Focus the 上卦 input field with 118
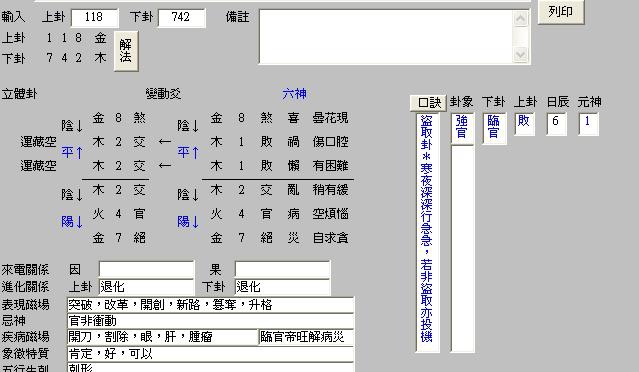 click(x=95, y=18)
